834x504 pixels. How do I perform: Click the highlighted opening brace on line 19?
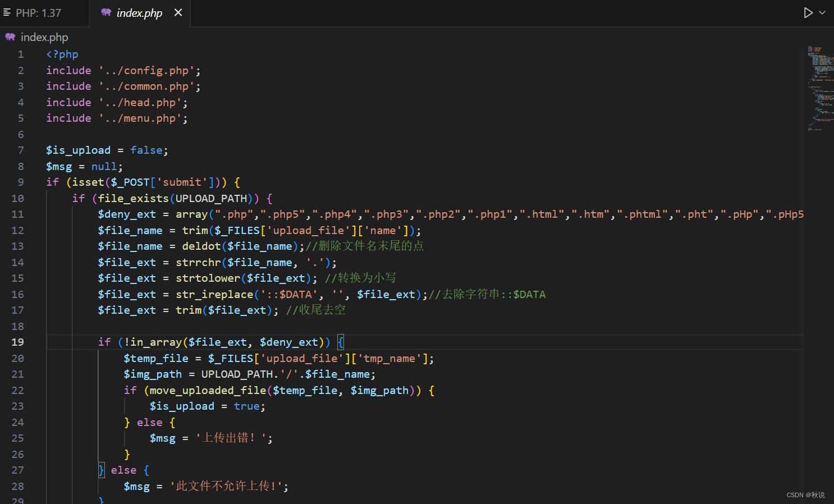pyautogui.click(x=341, y=342)
